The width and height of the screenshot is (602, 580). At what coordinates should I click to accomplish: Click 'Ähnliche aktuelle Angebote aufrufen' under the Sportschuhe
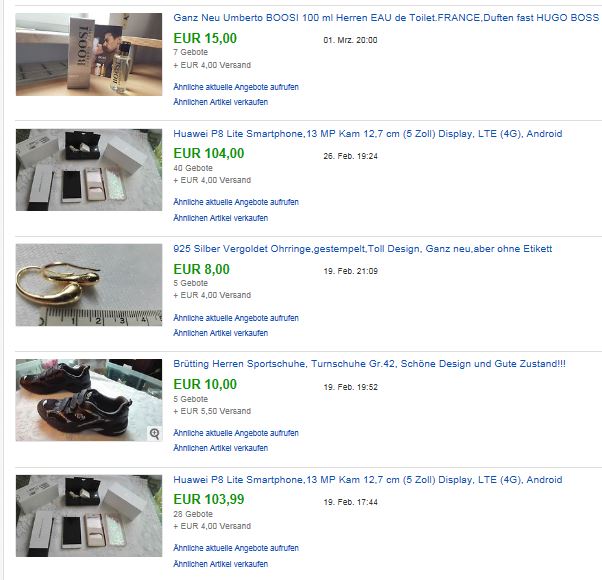(x=236, y=433)
